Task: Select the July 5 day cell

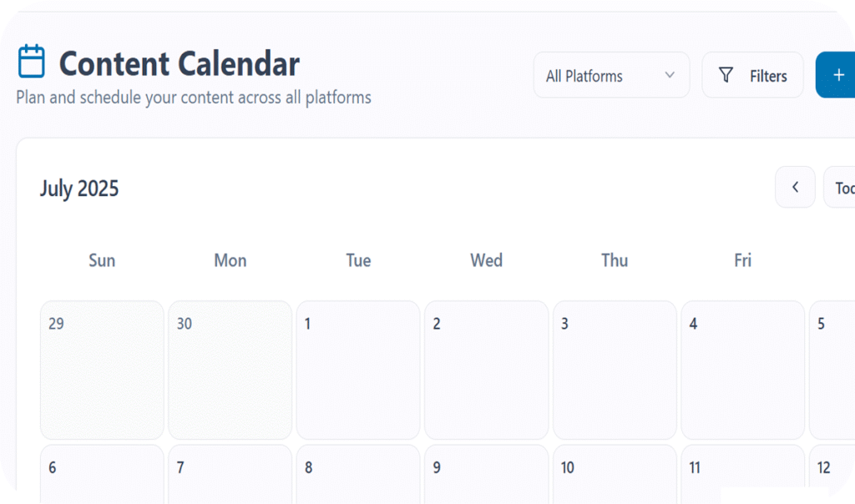Action: 832,370
